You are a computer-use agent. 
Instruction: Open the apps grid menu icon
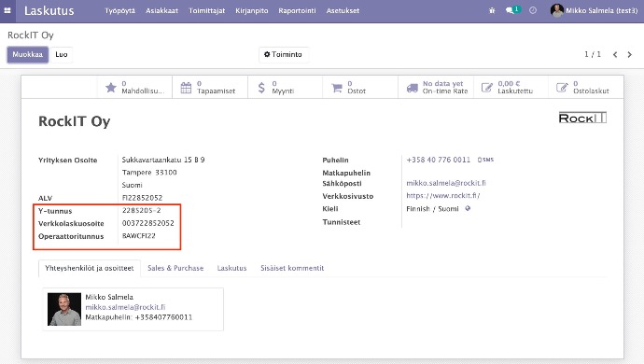pyautogui.click(x=7, y=10)
